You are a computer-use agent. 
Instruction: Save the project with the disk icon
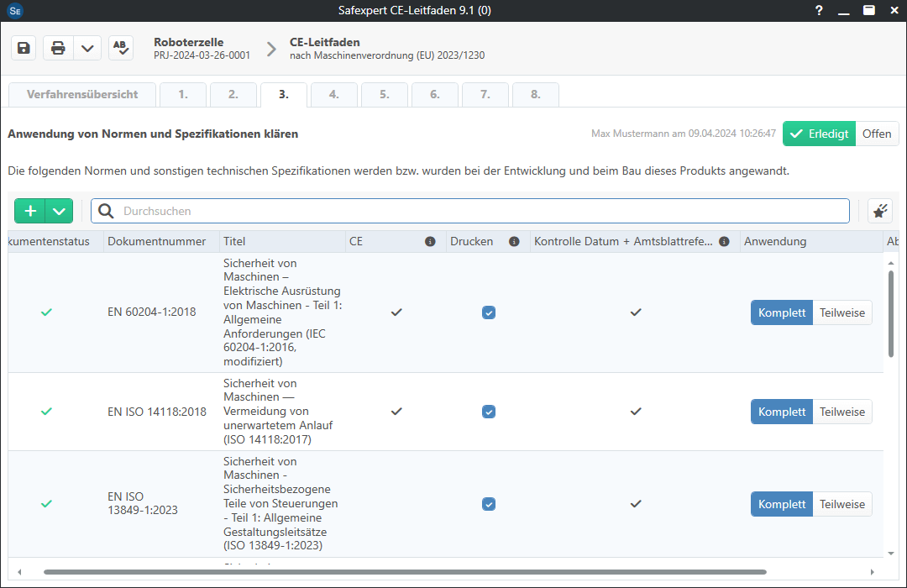23,47
